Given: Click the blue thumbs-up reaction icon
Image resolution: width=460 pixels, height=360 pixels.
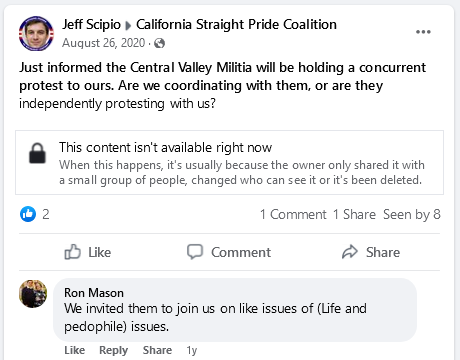Looking at the screenshot, I should click(28, 214).
